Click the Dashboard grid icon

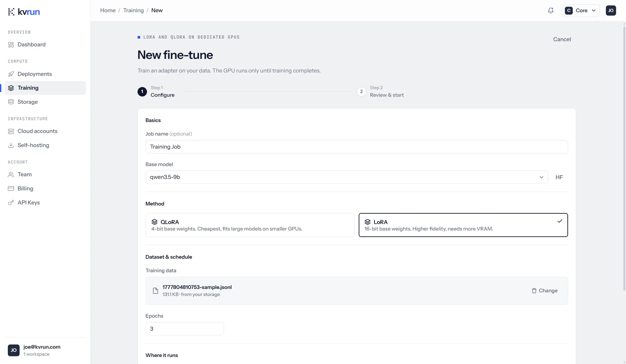[x=11, y=45]
